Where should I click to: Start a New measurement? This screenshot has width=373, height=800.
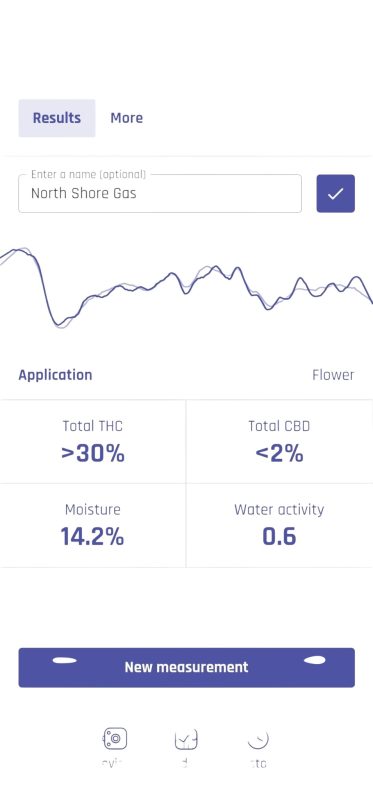(186, 667)
